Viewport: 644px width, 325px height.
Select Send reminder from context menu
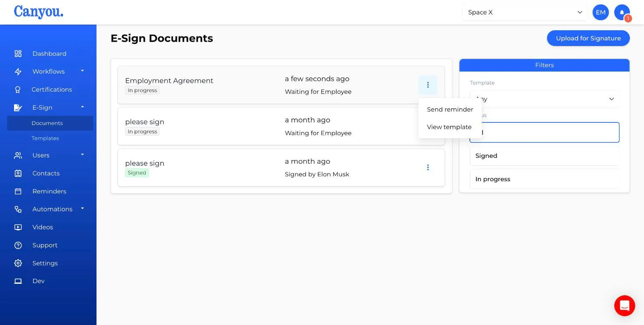click(x=450, y=109)
